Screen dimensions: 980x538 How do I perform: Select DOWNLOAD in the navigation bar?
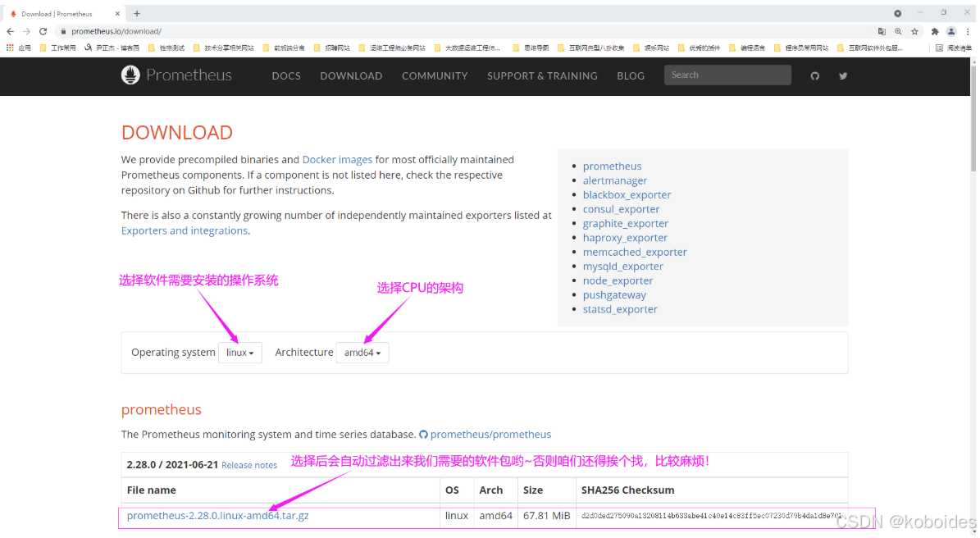click(351, 75)
